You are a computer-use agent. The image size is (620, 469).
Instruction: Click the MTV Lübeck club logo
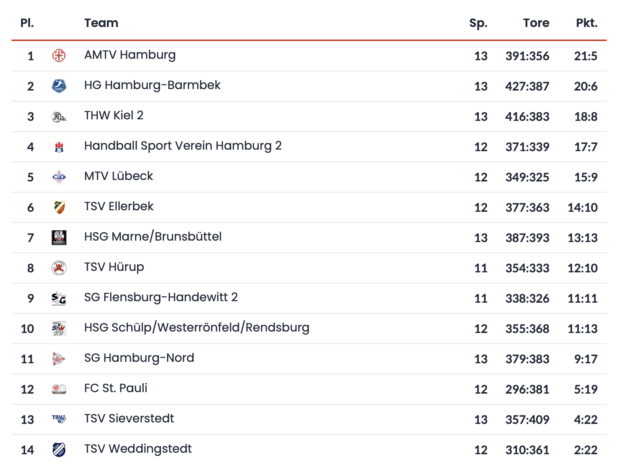coord(59,177)
